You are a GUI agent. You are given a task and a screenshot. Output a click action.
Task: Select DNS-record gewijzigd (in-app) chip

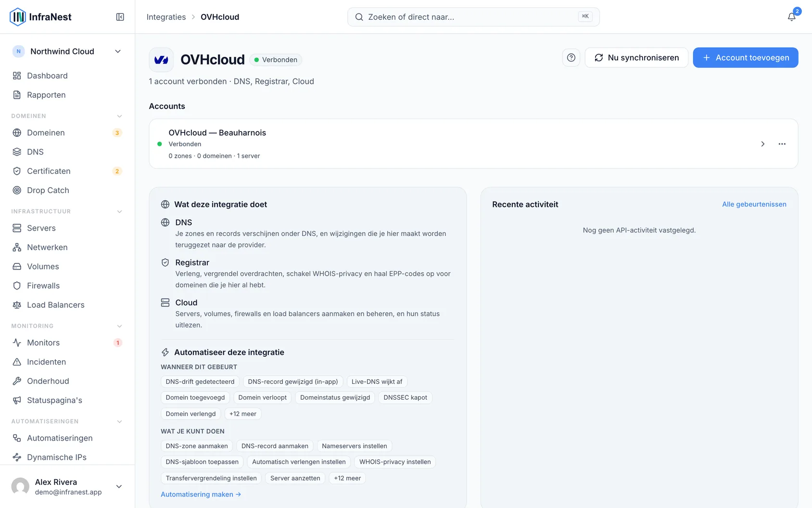pyautogui.click(x=293, y=382)
